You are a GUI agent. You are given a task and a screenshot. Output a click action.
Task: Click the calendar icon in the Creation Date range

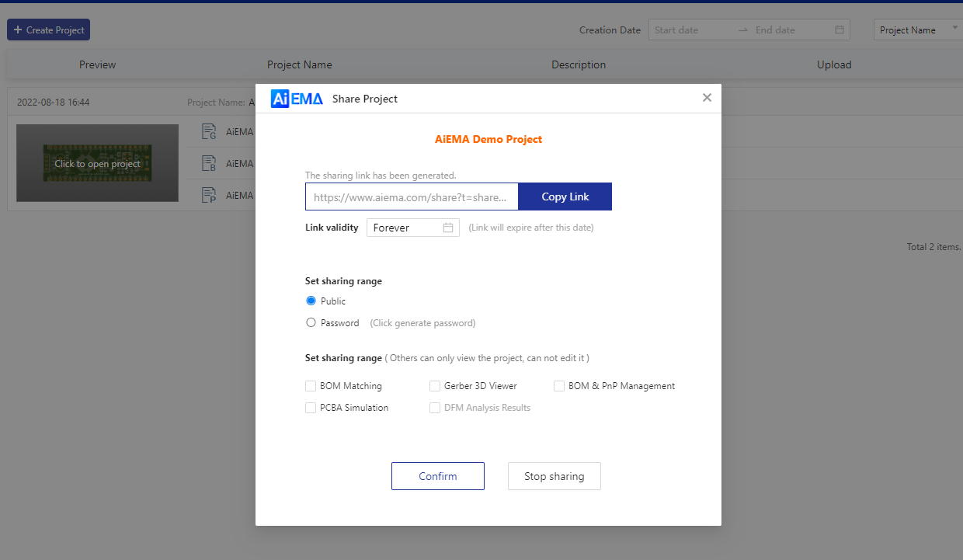pyautogui.click(x=840, y=30)
